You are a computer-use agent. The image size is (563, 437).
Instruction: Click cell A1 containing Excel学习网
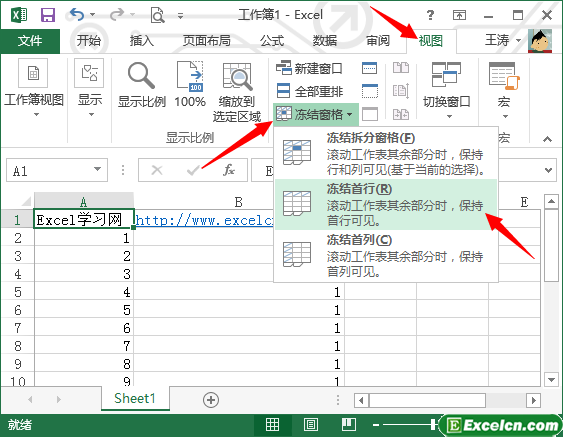click(84, 219)
